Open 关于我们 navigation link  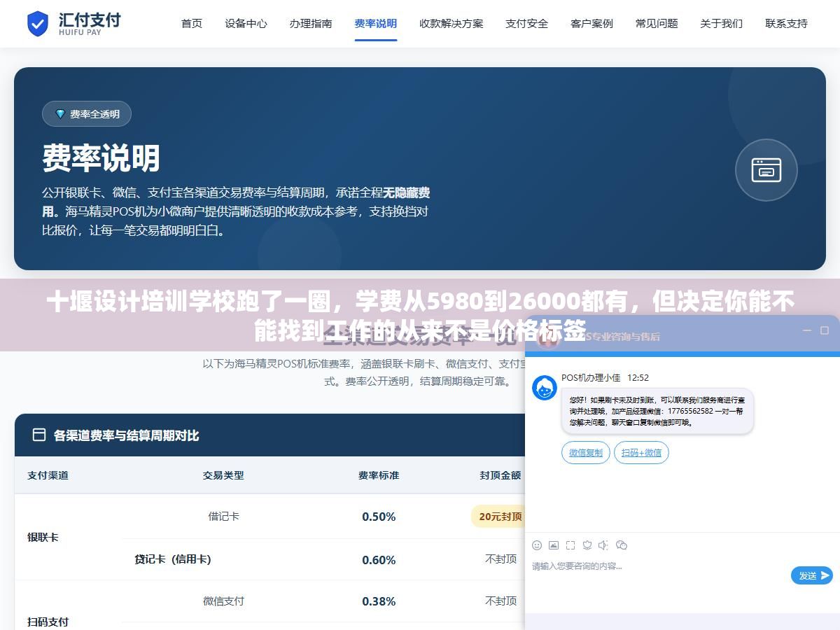(x=721, y=23)
